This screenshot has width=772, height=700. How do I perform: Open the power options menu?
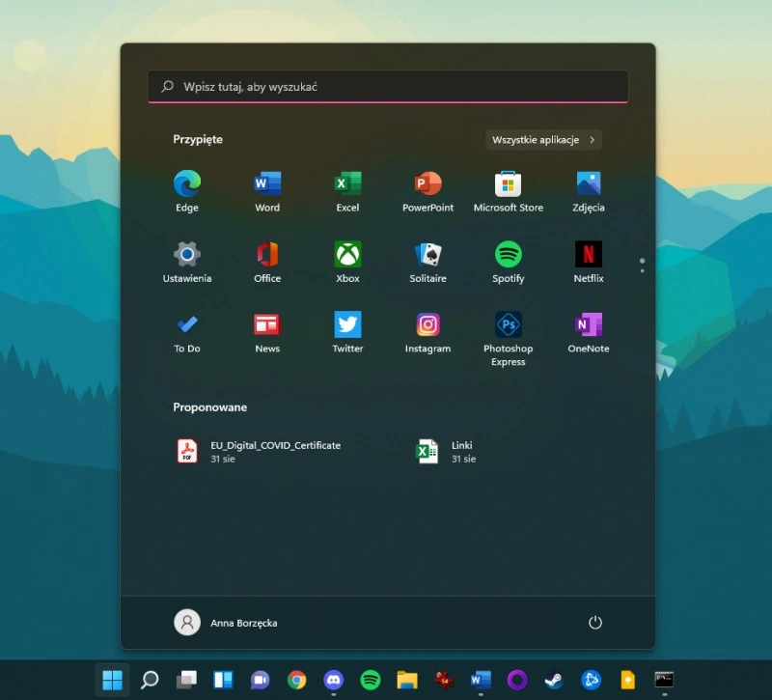[595, 623]
